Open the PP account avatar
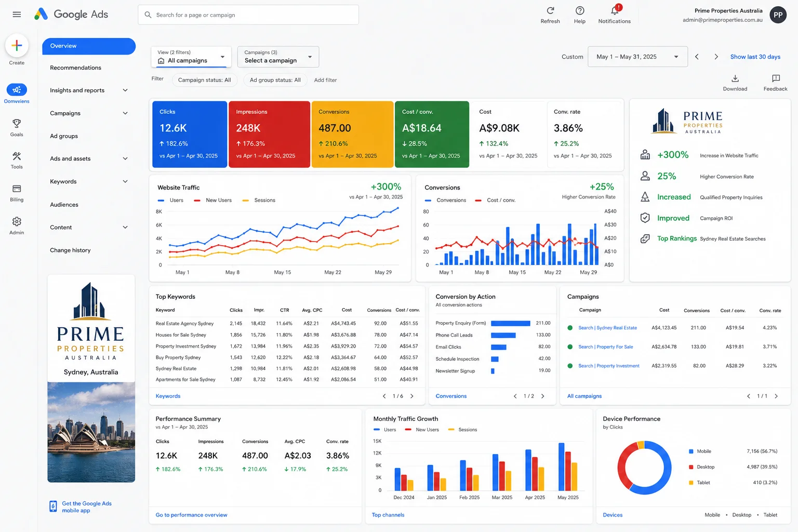Screen dimensions: 798x532 point(778,15)
